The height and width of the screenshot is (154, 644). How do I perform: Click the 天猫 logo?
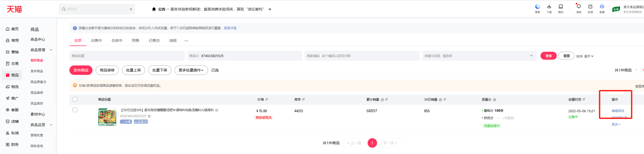14,9
